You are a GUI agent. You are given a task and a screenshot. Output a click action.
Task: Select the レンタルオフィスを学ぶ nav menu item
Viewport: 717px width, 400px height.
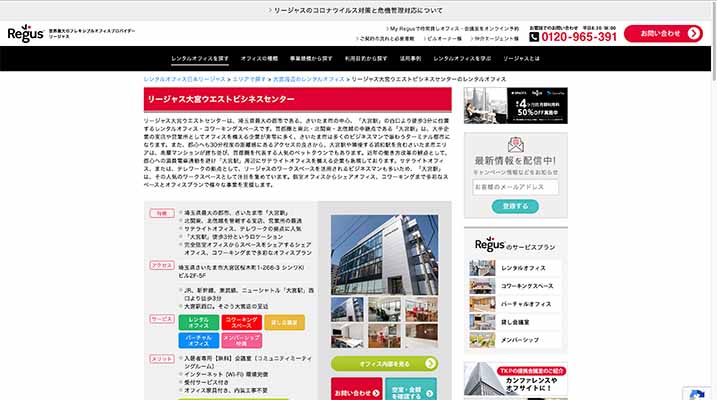(x=462, y=59)
